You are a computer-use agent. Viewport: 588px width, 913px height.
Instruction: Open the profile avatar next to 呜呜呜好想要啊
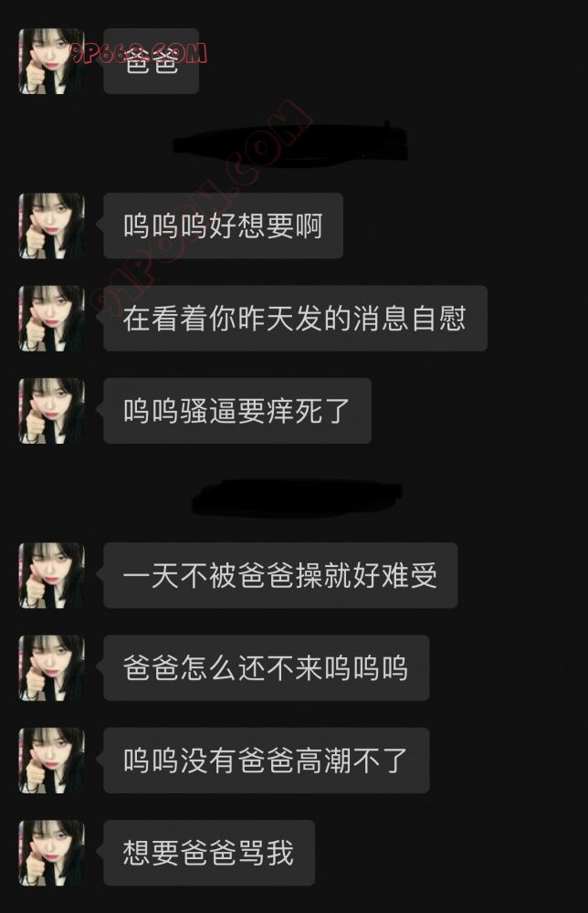[x=52, y=226]
